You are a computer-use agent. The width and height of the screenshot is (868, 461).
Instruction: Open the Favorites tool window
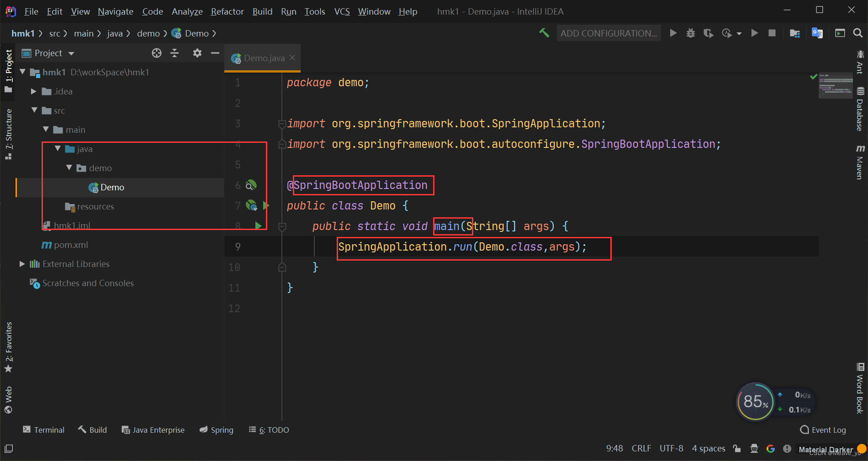point(9,347)
